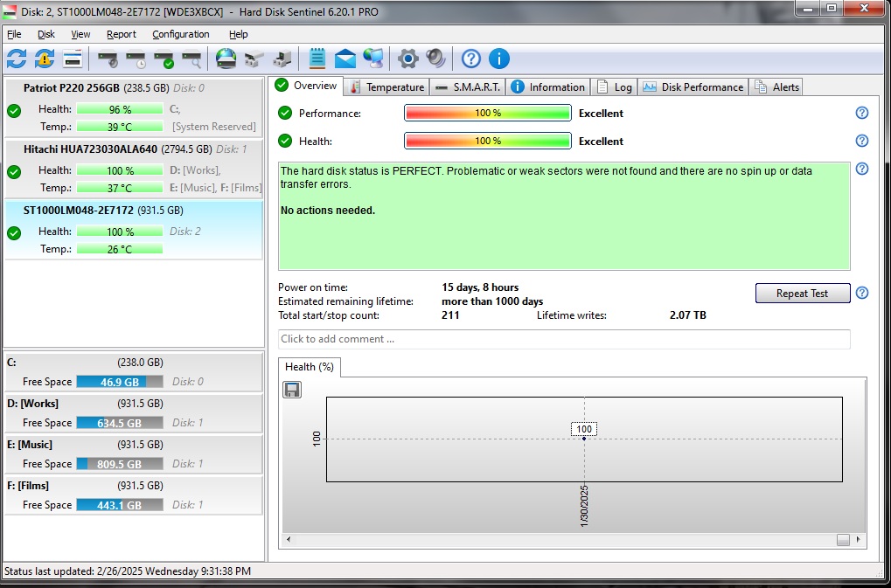The image size is (891, 588).
Task: Select the Hitachi HUA723030ALA640 disk
Action: [90, 149]
